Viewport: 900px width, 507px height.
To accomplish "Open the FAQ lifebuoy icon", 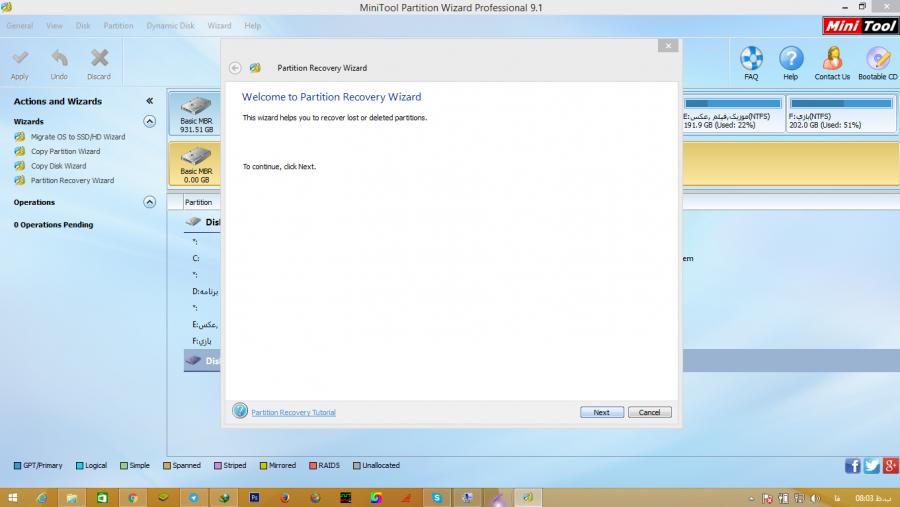I will click(x=751, y=58).
